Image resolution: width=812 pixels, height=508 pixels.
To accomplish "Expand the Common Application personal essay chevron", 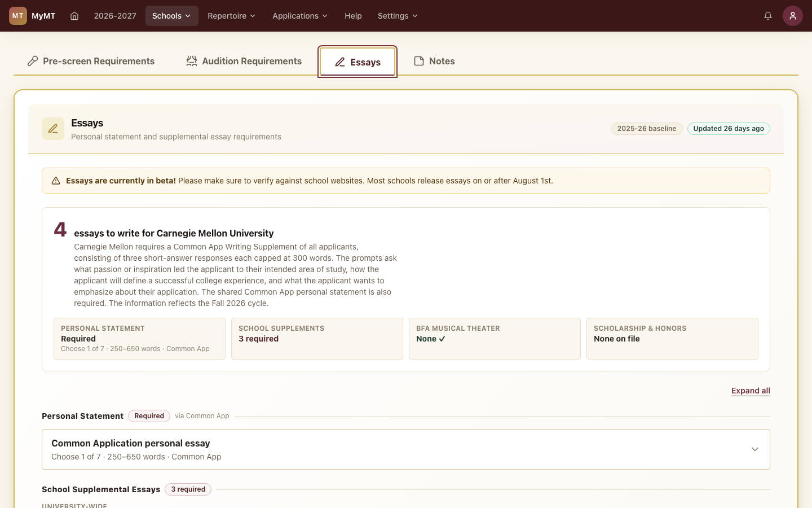I will pyautogui.click(x=755, y=449).
